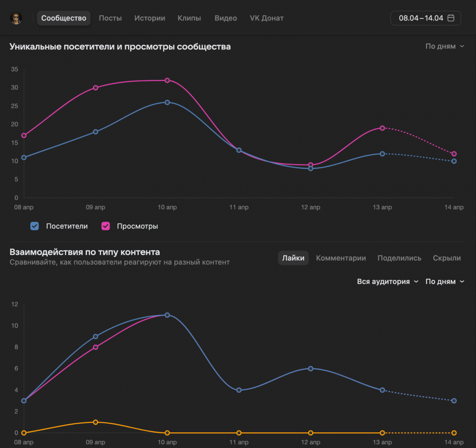
Task: Click the blue visitors point on 12 апр
Action: (x=310, y=169)
